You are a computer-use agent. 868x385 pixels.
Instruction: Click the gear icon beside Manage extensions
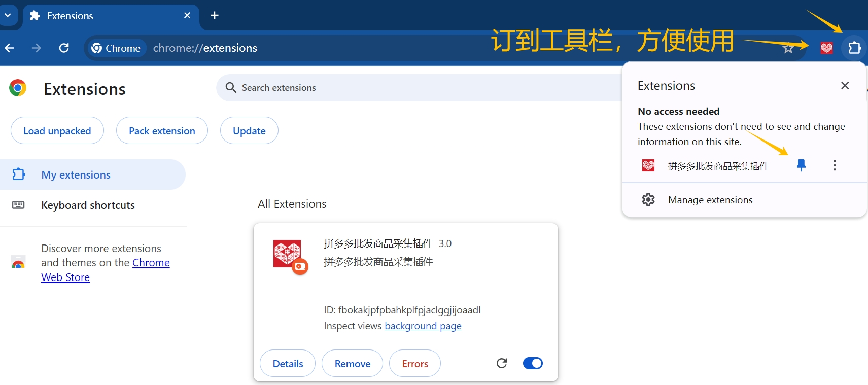[x=648, y=199]
